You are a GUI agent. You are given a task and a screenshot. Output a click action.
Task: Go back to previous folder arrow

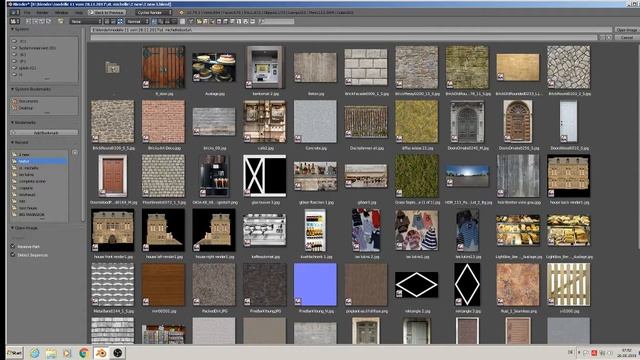29,21
